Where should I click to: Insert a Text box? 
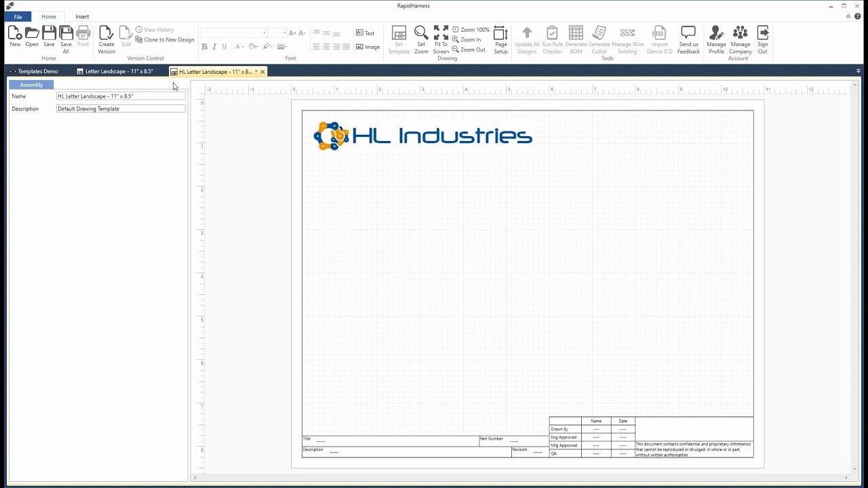coord(365,33)
